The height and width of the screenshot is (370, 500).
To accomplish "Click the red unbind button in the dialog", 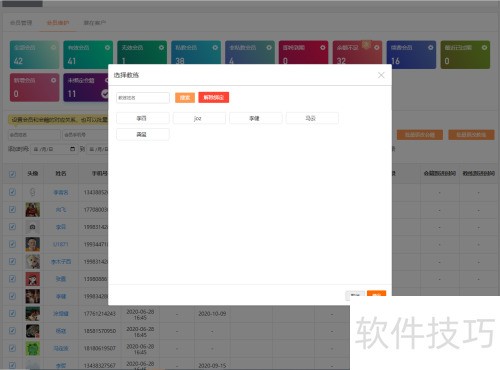I will pos(214,97).
